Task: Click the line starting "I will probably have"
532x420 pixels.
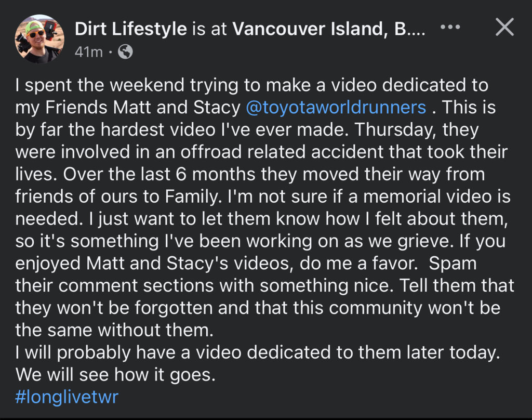Action: (x=258, y=352)
